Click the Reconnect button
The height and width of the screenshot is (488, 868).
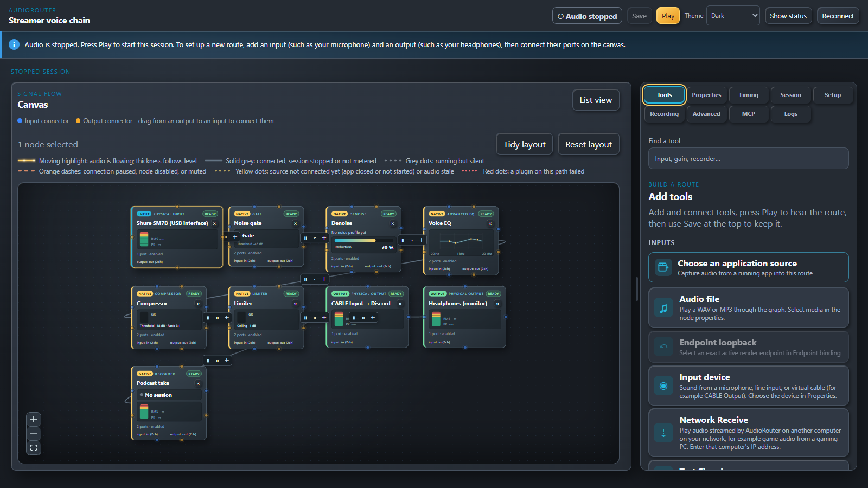click(x=838, y=16)
